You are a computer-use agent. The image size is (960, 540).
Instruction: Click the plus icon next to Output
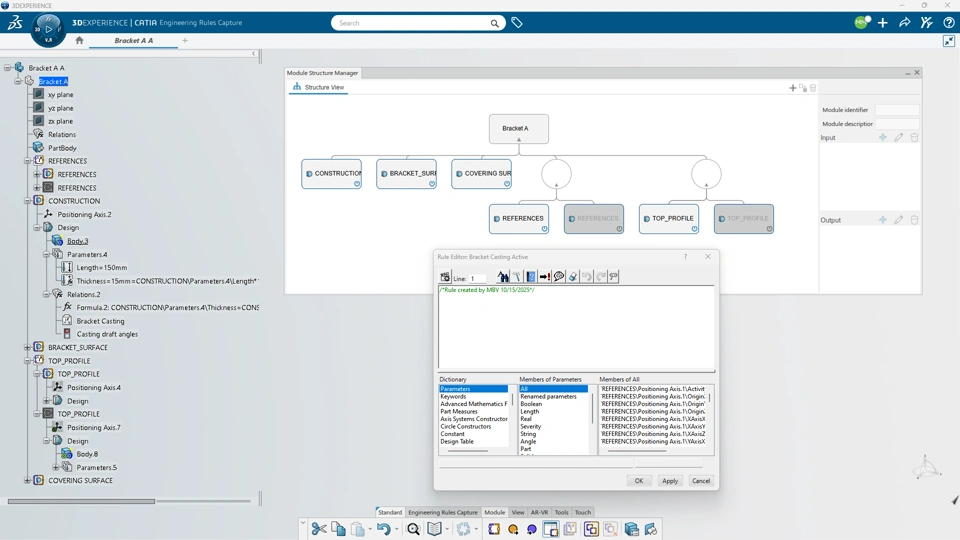pos(882,220)
